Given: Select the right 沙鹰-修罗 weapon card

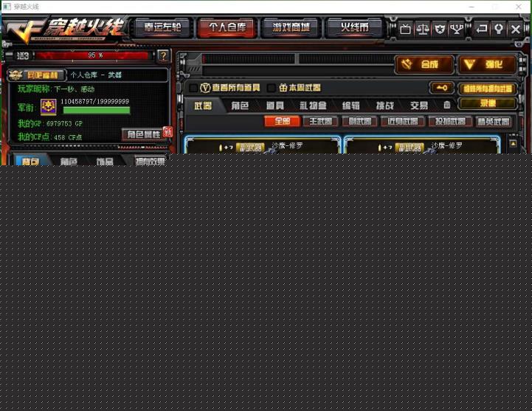Looking at the screenshot, I should [x=422, y=145].
